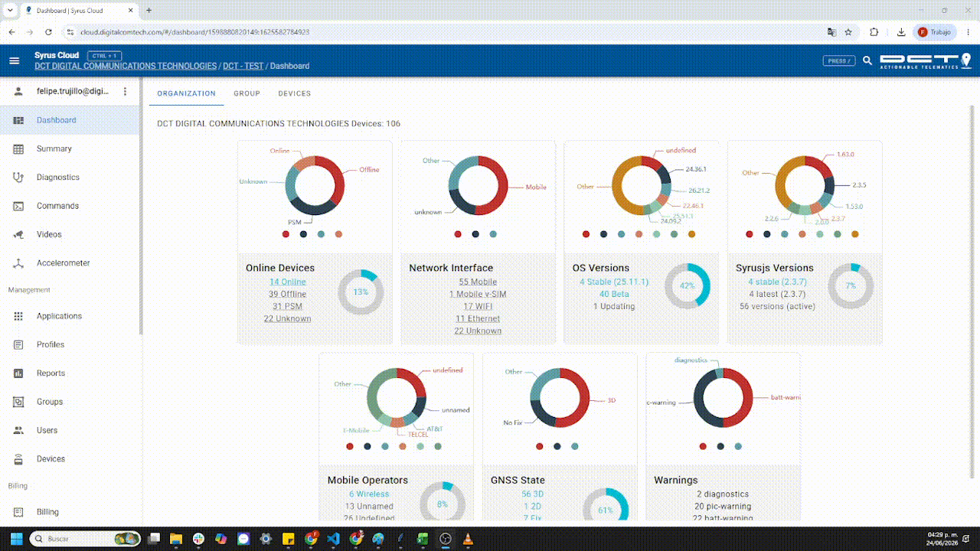Open a new browser tab
980x551 pixels.
point(149,11)
